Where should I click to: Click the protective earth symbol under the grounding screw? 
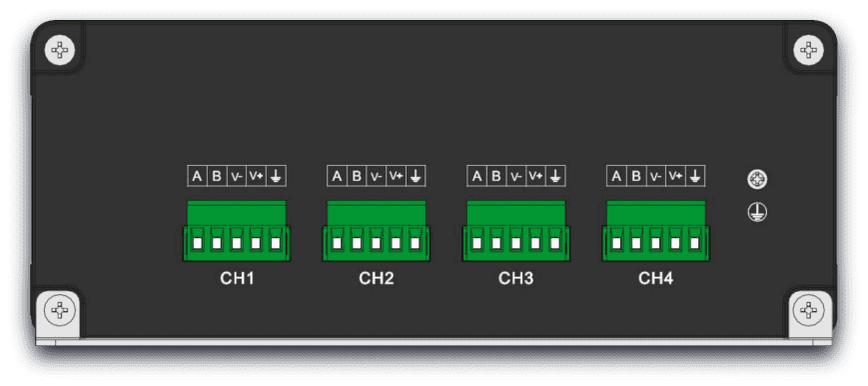point(757,212)
